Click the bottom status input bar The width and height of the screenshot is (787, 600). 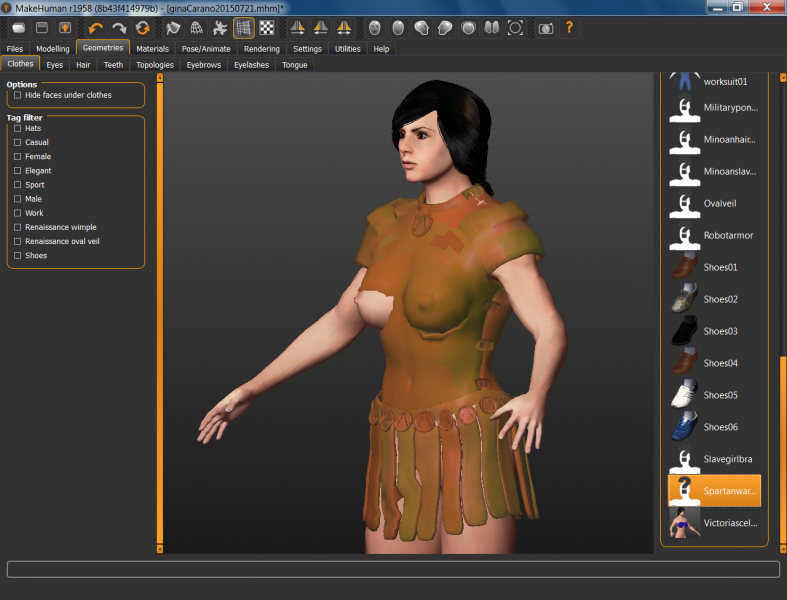coord(393,569)
